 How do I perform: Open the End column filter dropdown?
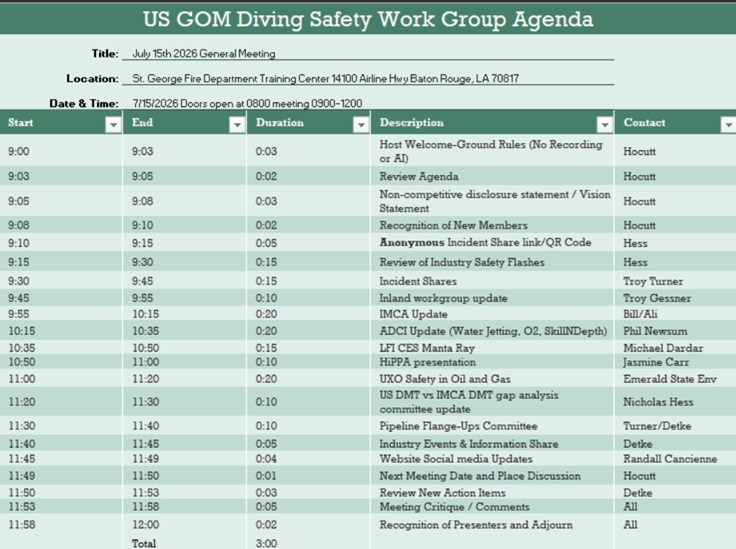pyautogui.click(x=237, y=125)
